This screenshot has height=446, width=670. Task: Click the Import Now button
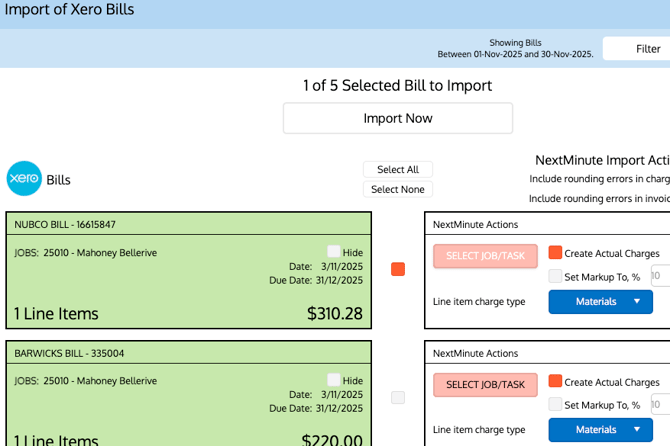397,118
